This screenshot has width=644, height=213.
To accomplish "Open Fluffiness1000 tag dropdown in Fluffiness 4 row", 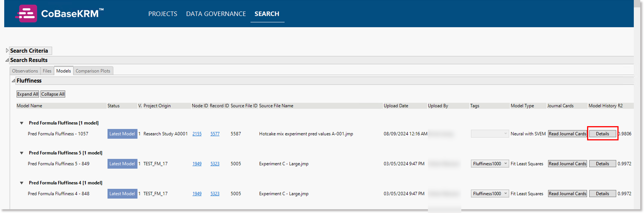I will click(490, 194).
